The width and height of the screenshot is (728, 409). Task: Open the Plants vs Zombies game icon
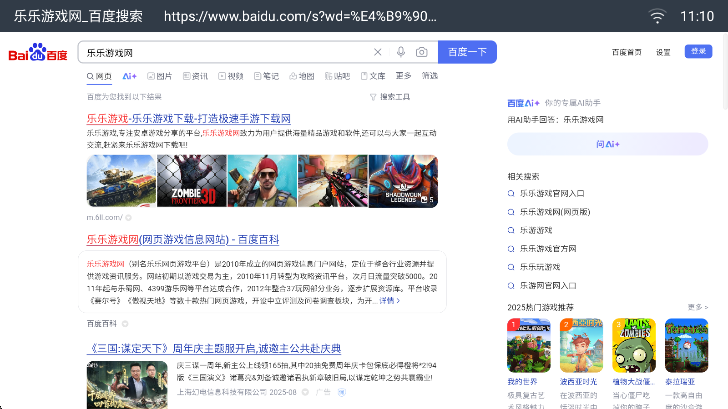point(634,346)
